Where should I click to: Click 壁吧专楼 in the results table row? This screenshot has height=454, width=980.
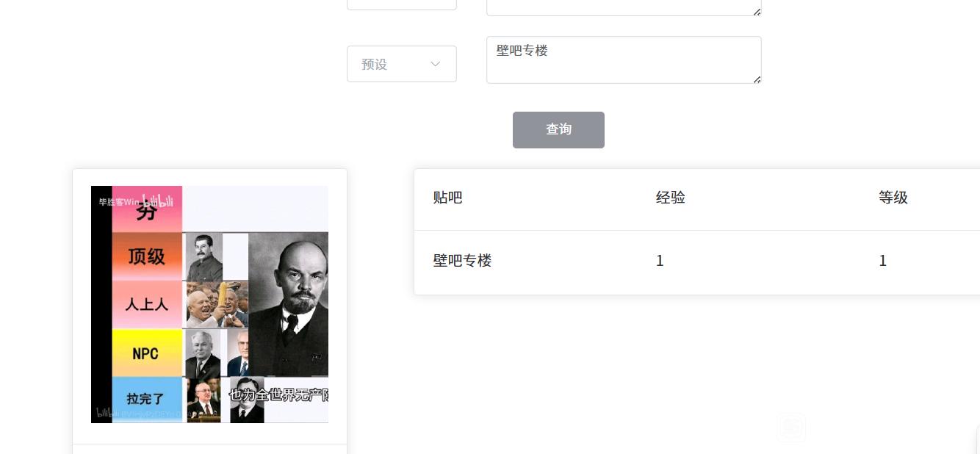(462, 261)
